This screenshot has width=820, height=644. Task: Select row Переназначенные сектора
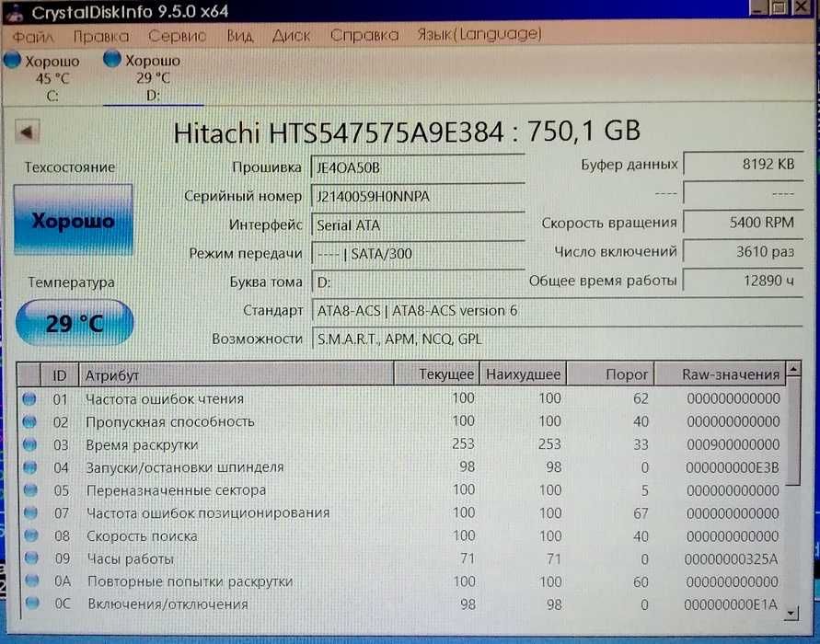[401, 490]
